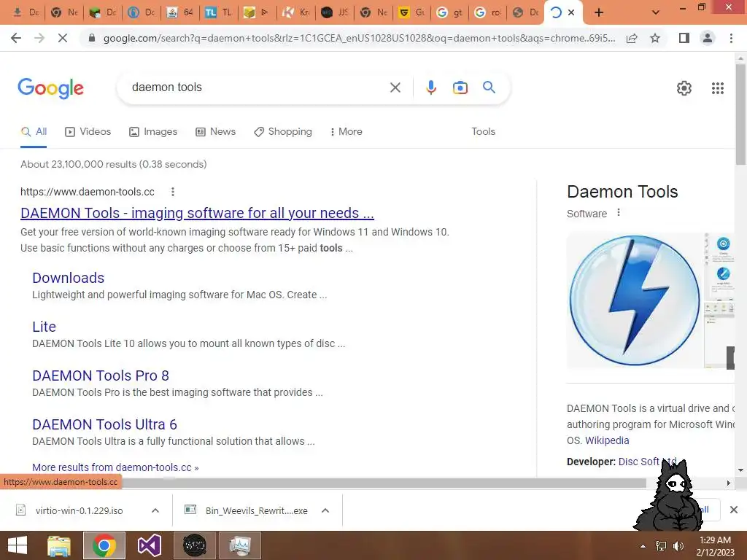The height and width of the screenshot is (560, 747).
Task: Expand options for Bin_Weevils exe download
Action: (325, 510)
